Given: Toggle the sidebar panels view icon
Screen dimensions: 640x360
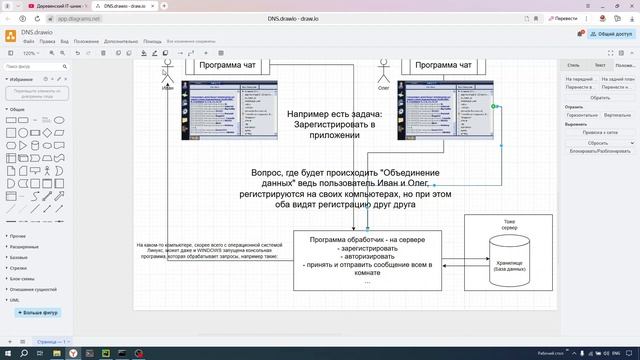Looking at the screenshot, I should 11,53.
